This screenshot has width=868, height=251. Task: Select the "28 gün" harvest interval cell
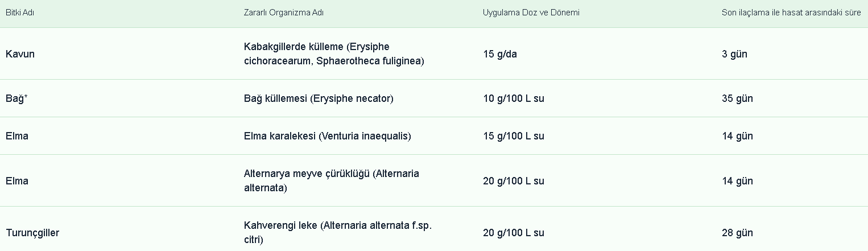737,233
